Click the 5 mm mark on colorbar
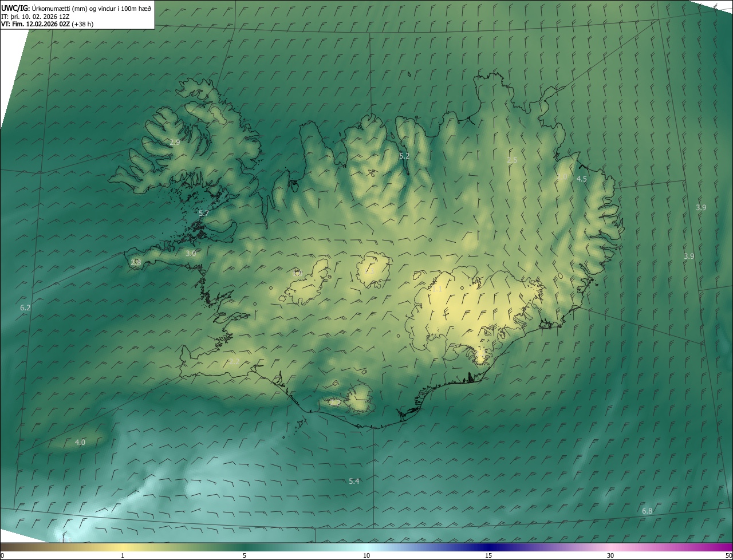The width and height of the screenshot is (733, 560). point(245,555)
